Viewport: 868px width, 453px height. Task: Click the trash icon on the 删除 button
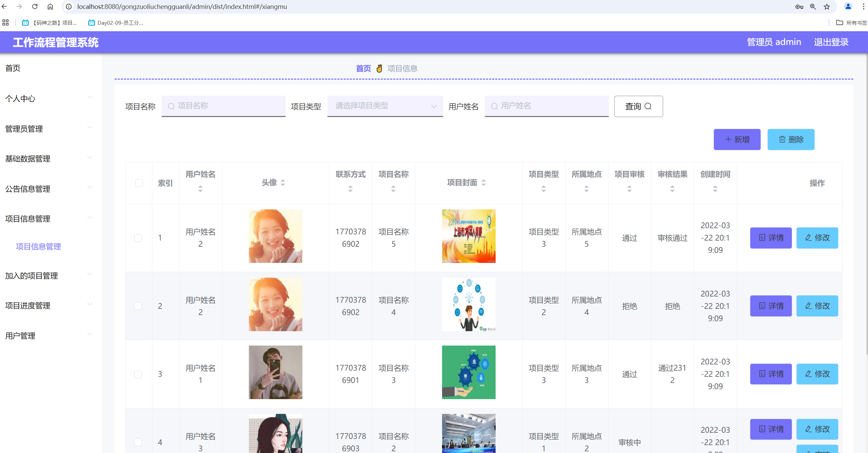click(782, 139)
